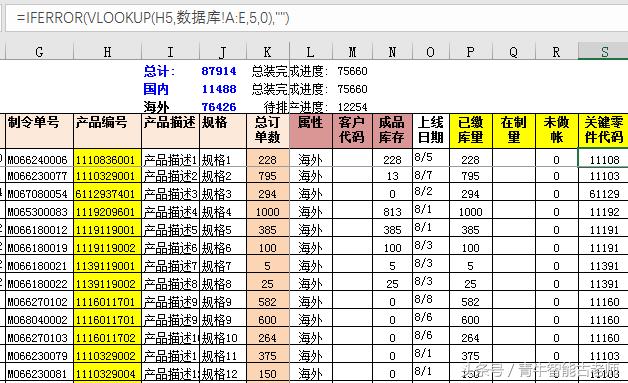628x383 pixels.
Task: Click the 国内 value 11488
Action: (x=219, y=89)
